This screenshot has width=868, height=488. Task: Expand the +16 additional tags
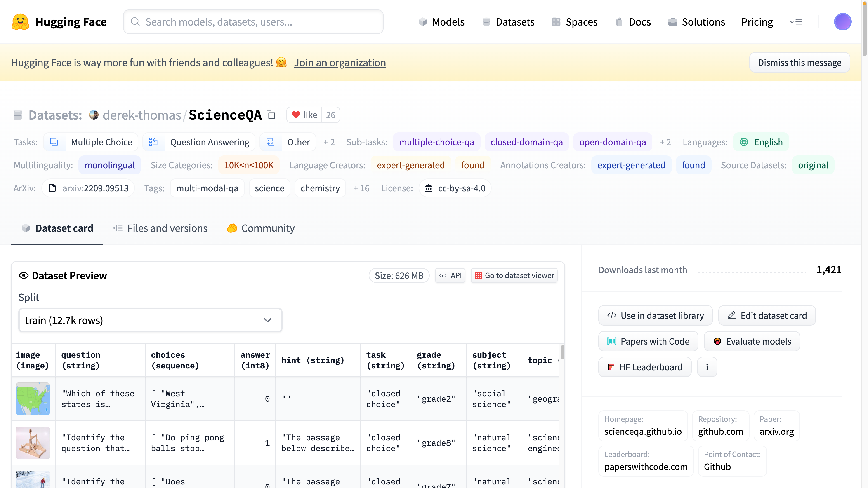coord(361,188)
